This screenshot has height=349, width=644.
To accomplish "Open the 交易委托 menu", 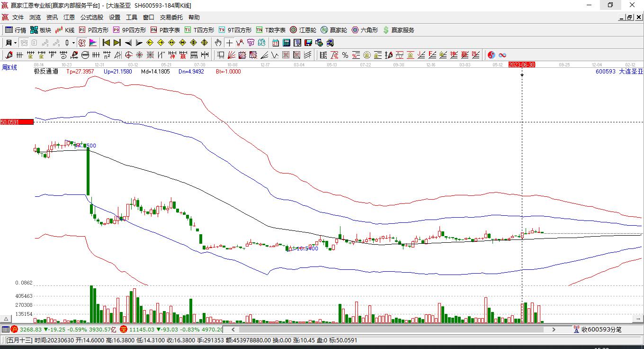I will point(171,18).
